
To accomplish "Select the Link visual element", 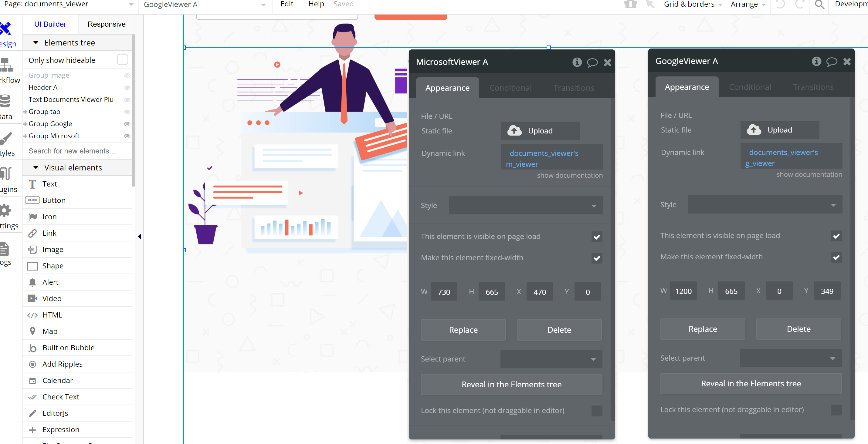I will pyautogui.click(x=77, y=233).
